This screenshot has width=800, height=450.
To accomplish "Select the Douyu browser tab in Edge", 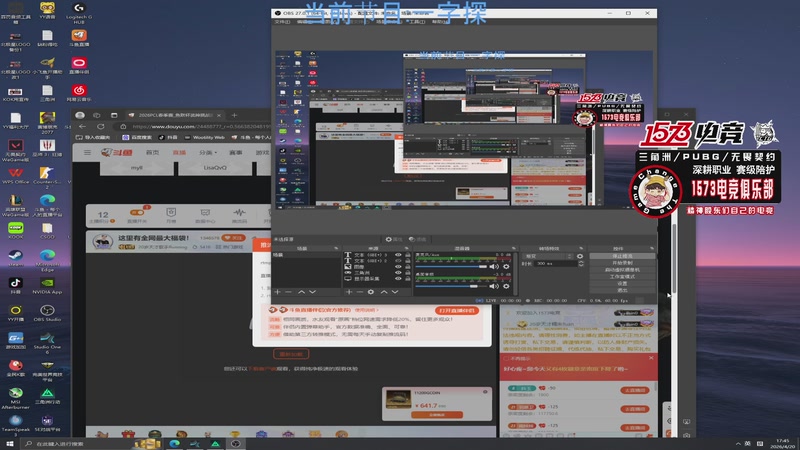I will [x=175, y=115].
